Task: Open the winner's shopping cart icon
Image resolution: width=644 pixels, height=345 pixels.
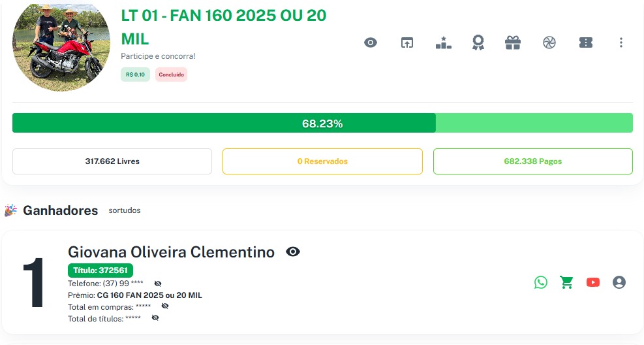Action: click(566, 282)
